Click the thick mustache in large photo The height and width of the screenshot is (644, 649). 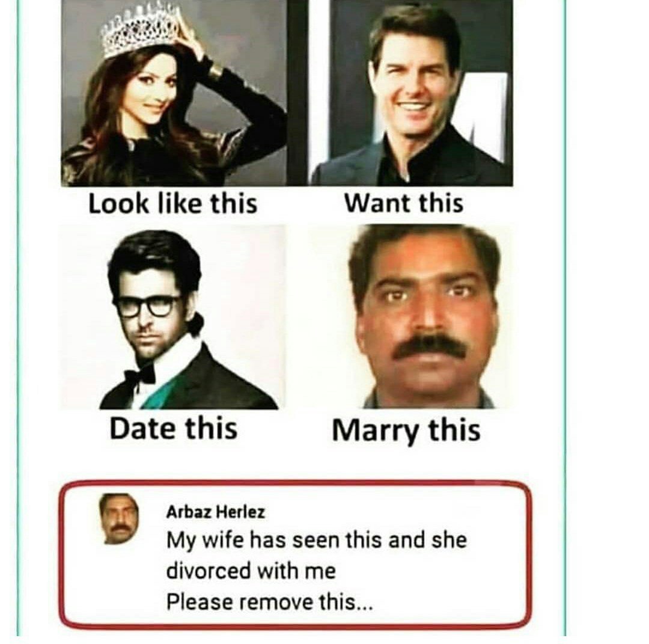click(429, 346)
